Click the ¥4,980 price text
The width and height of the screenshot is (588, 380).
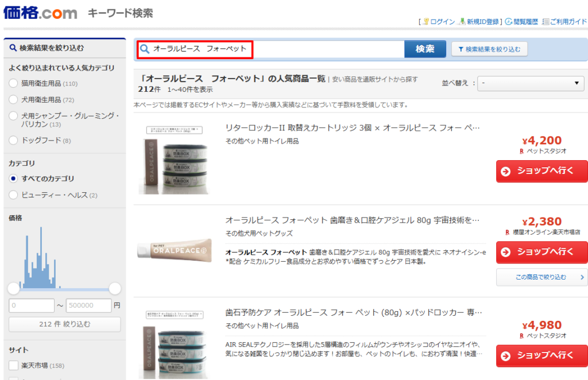542,325
